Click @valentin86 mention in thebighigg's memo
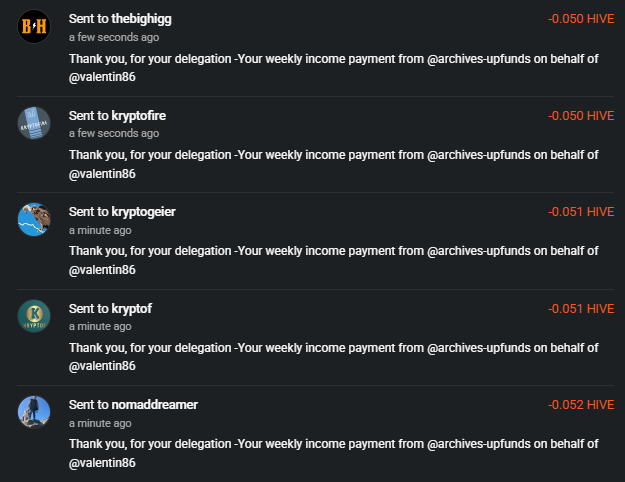This screenshot has width=625, height=482. point(102,77)
